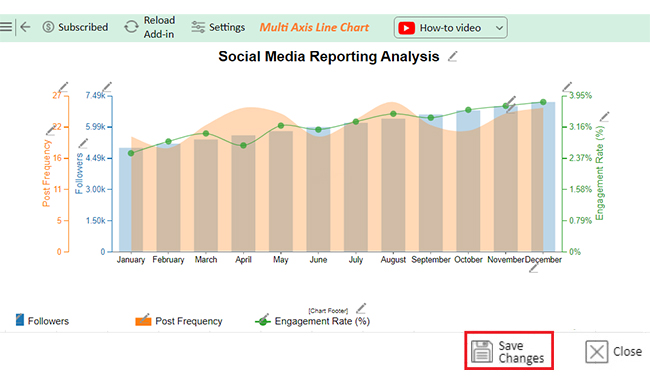Screen dimensions: 650x380
Task: Click the February x-axis label
Action: tap(168, 260)
